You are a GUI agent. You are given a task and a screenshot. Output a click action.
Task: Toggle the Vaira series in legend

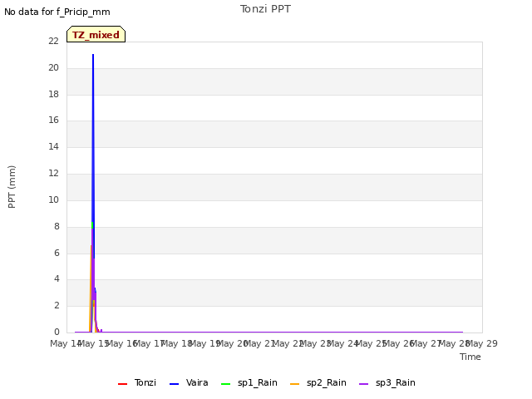point(189,382)
